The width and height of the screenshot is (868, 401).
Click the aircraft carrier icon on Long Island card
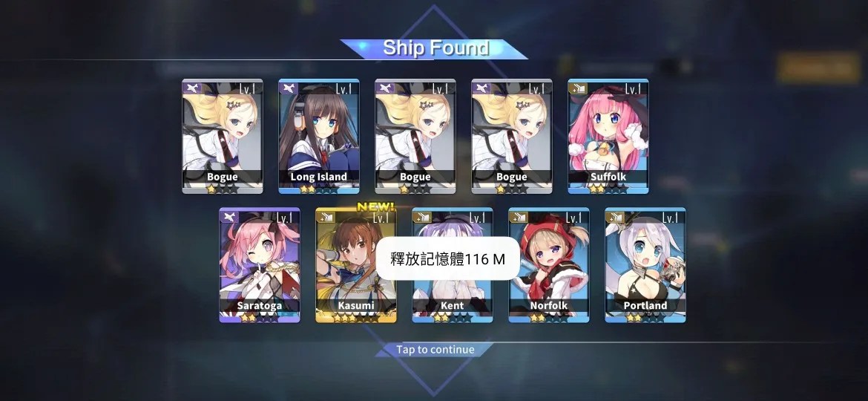pyautogui.click(x=289, y=88)
